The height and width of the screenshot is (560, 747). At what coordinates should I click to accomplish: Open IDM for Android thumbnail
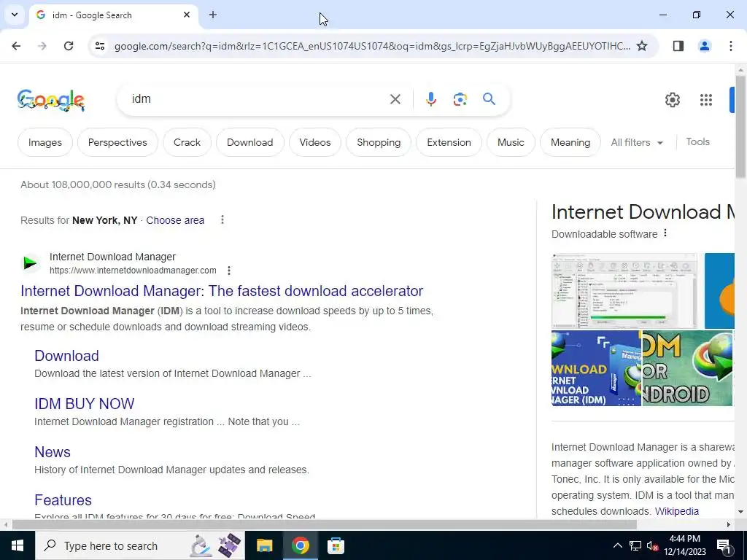(687, 368)
